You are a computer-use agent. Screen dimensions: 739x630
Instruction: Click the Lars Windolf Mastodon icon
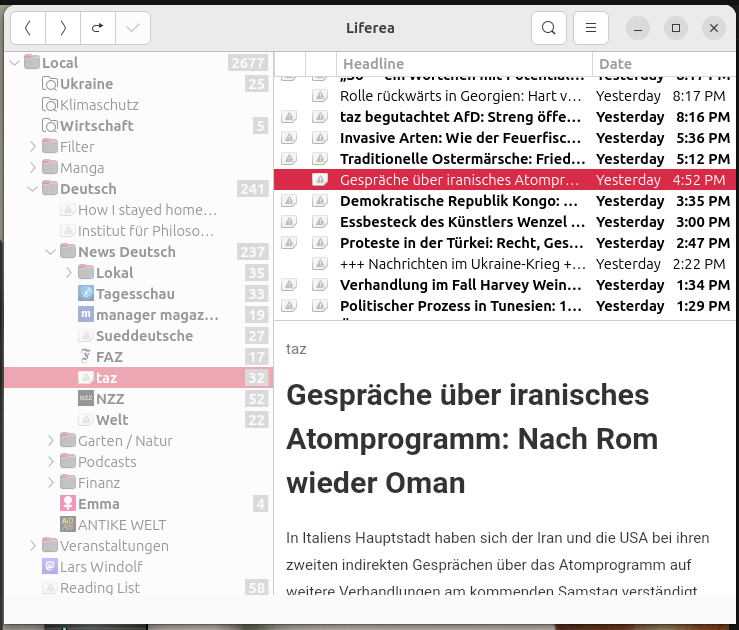[x=49, y=566]
